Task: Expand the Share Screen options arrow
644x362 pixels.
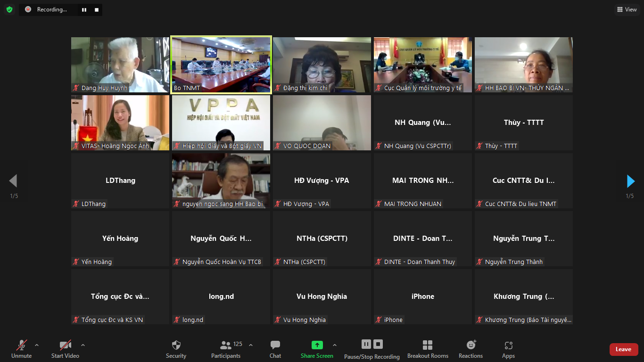Action: click(335, 345)
